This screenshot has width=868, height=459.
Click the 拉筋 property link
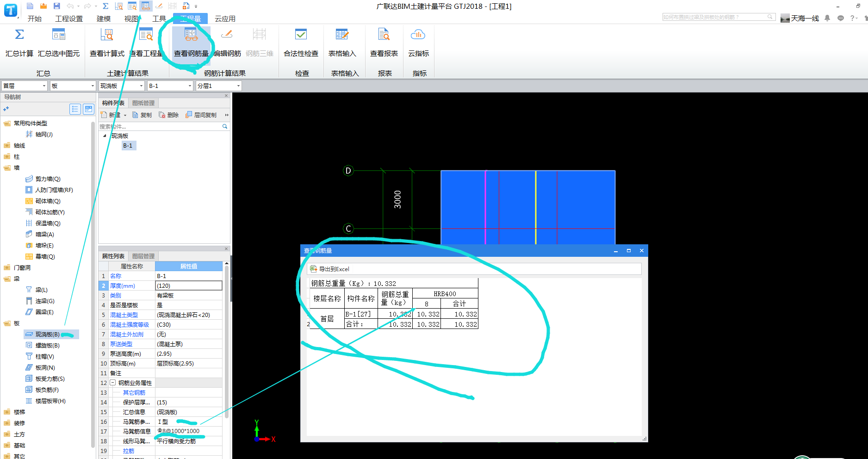coord(129,451)
